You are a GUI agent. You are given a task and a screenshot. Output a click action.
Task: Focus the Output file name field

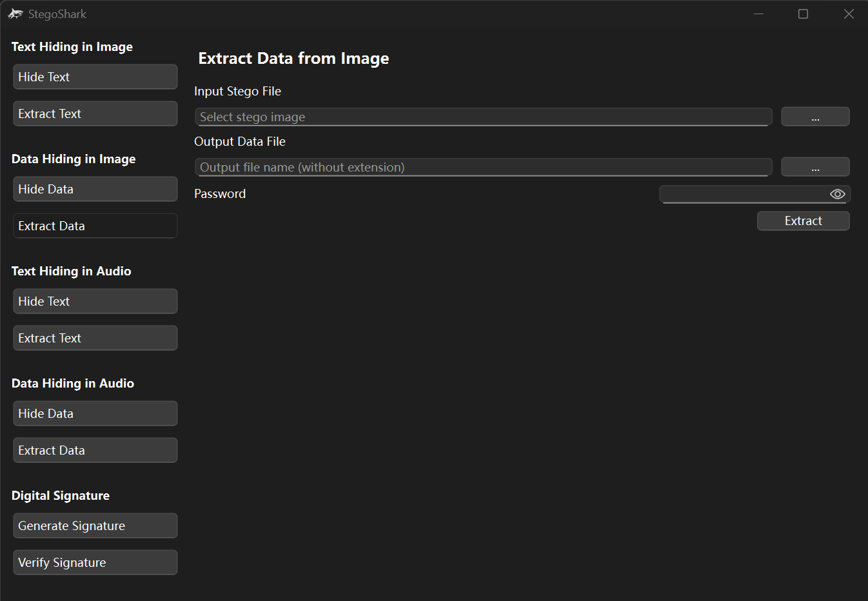point(484,167)
